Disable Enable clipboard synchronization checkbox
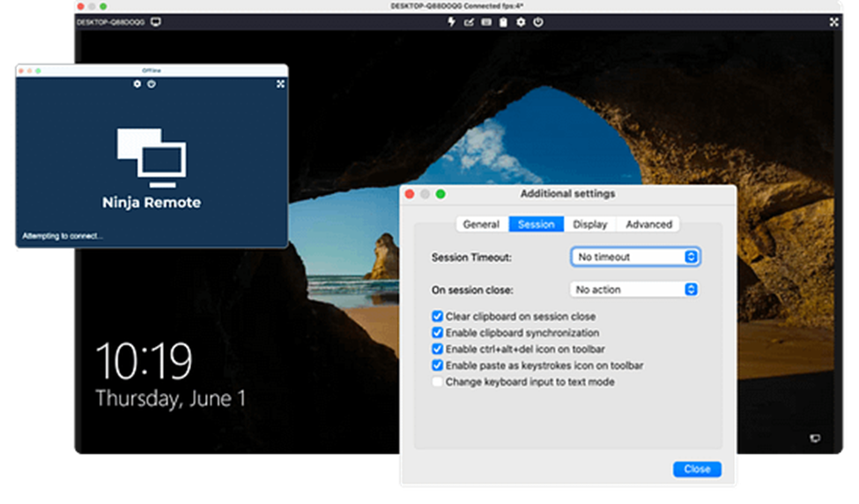 click(x=437, y=333)
